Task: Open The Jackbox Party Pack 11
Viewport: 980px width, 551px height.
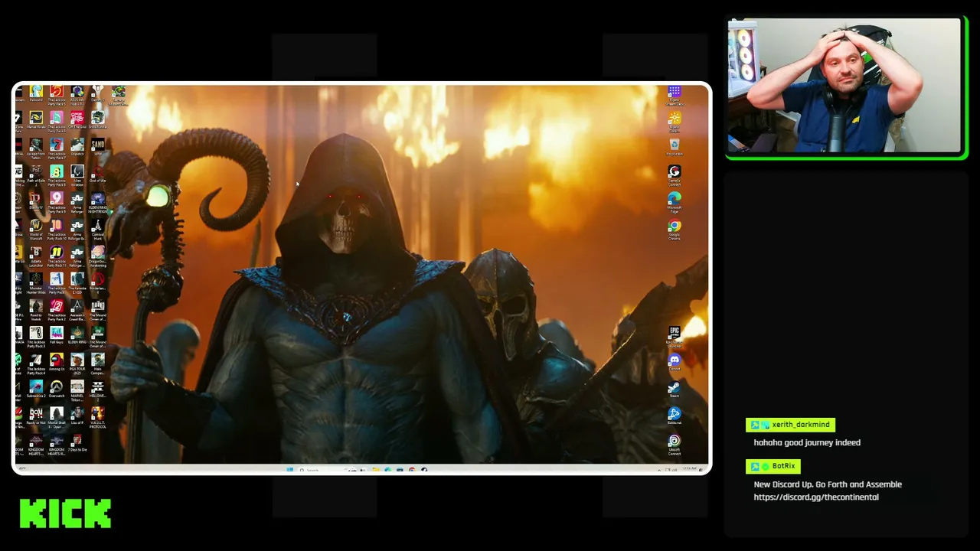Action: [57, 256]
